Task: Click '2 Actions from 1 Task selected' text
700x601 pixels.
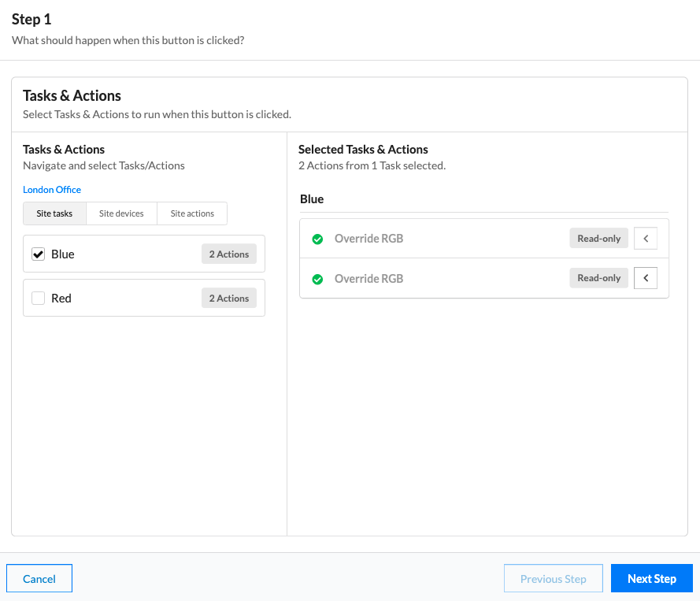Action: (x=372, y=165)
